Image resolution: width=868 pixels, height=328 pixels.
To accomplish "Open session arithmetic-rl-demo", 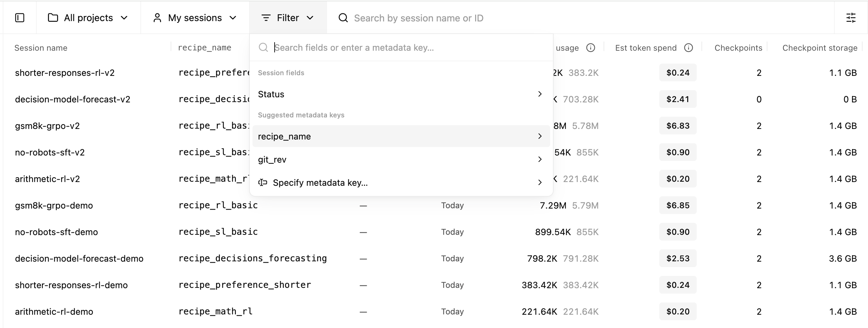I will (x=54, y=312).
